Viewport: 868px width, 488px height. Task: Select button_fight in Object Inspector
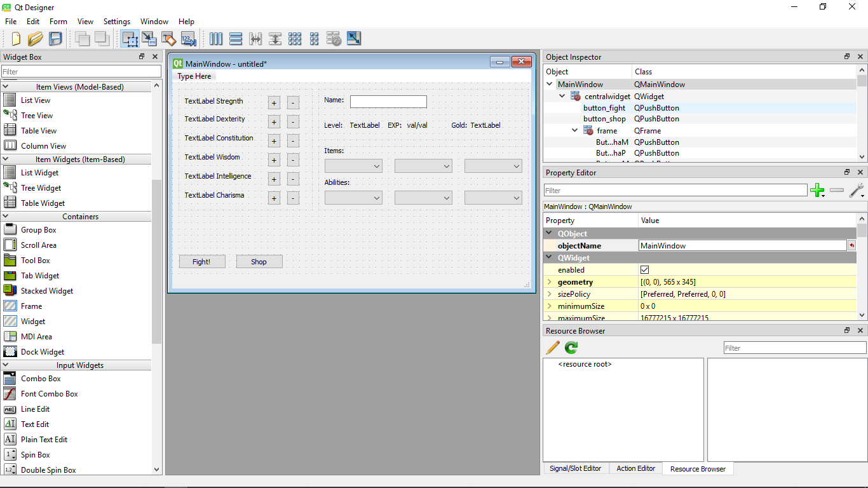click(x=604, y=108)
